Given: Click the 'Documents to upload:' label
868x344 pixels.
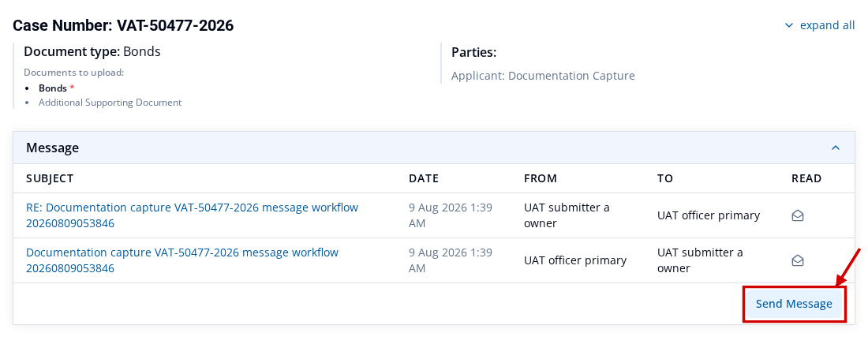Looking at the screenshot, I should point(74,73).
